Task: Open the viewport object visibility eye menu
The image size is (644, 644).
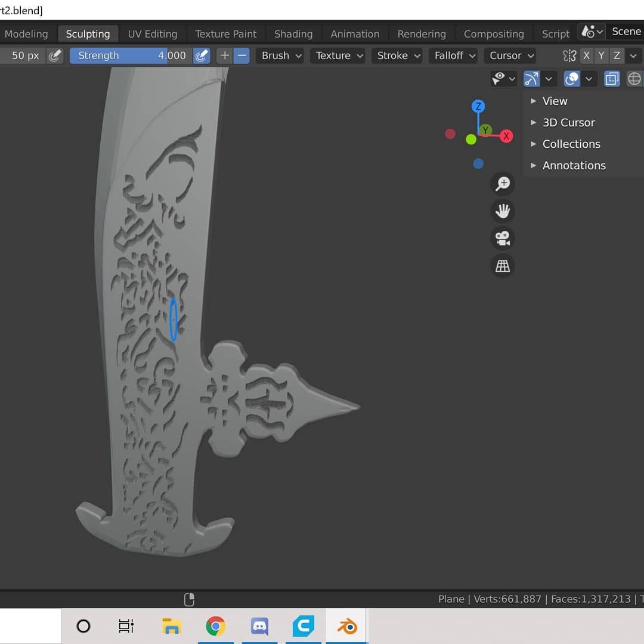Action: coord(503,79)
